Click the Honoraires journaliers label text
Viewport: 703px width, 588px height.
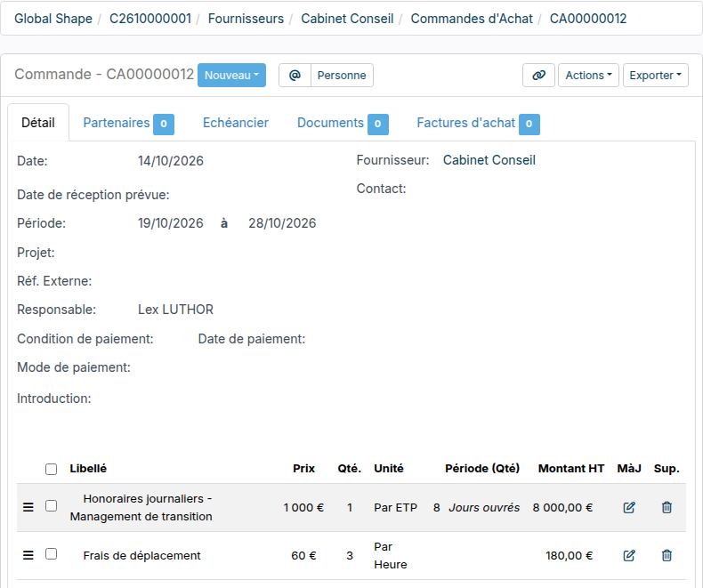click(141, 508)
